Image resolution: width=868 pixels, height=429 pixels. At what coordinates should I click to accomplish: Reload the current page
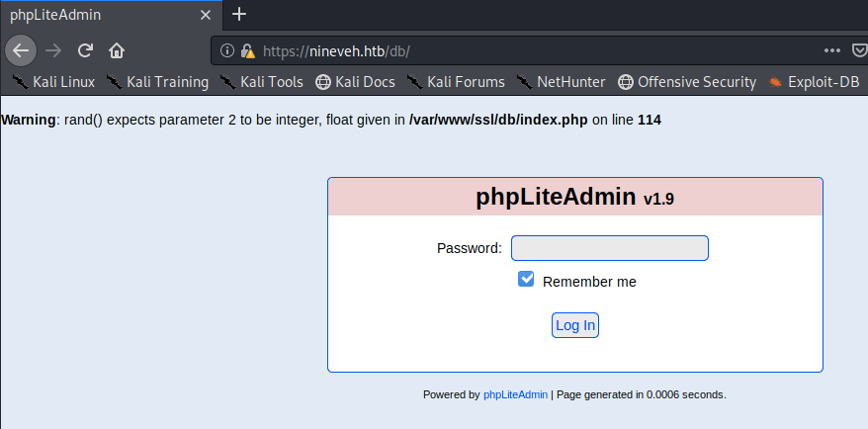click(85, 50)
